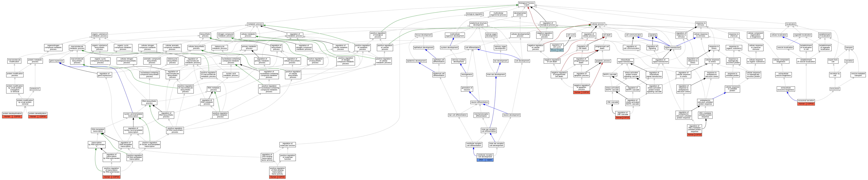This screenshot has width=868, height=180.
Task: Select the 'tissue development' node
Action: coord(424,35)
